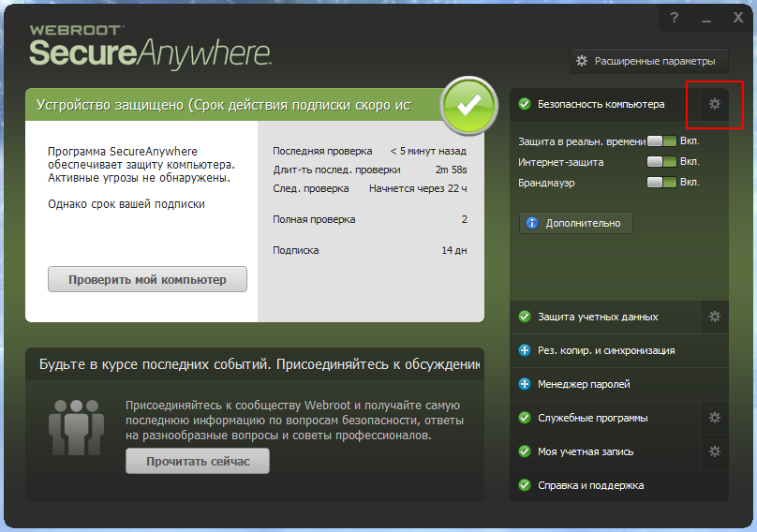Close the SecureAnywhere window with X
757x532 pixels.
[738, 19]
